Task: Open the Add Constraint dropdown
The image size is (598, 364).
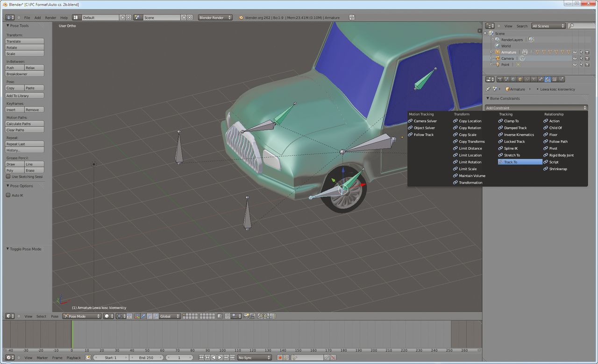Action: [536, 108]
